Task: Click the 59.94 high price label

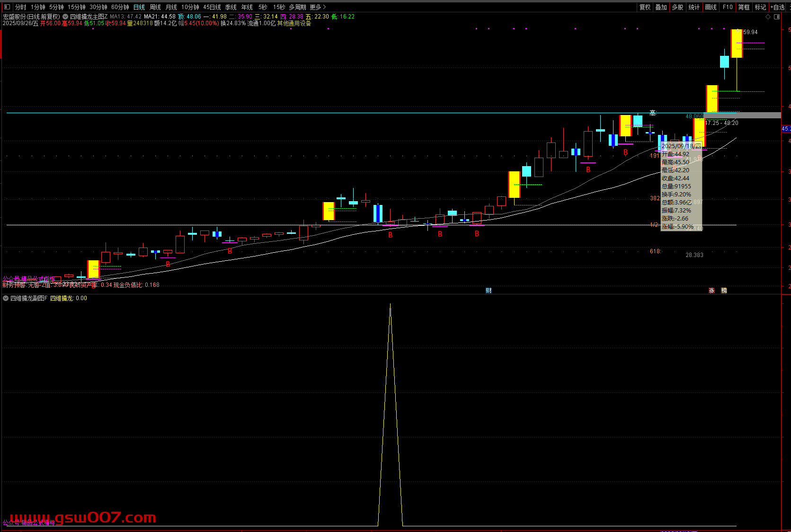Action: pos(750,32)
